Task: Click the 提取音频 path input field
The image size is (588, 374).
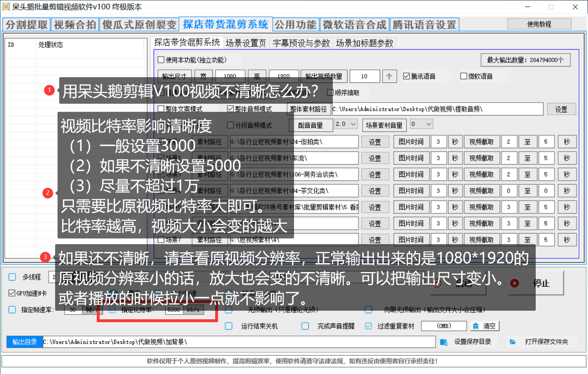Action: [437, 109]
